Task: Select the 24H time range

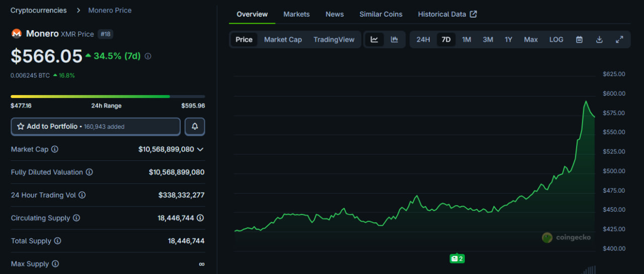Action: click(x=423, y=40)
